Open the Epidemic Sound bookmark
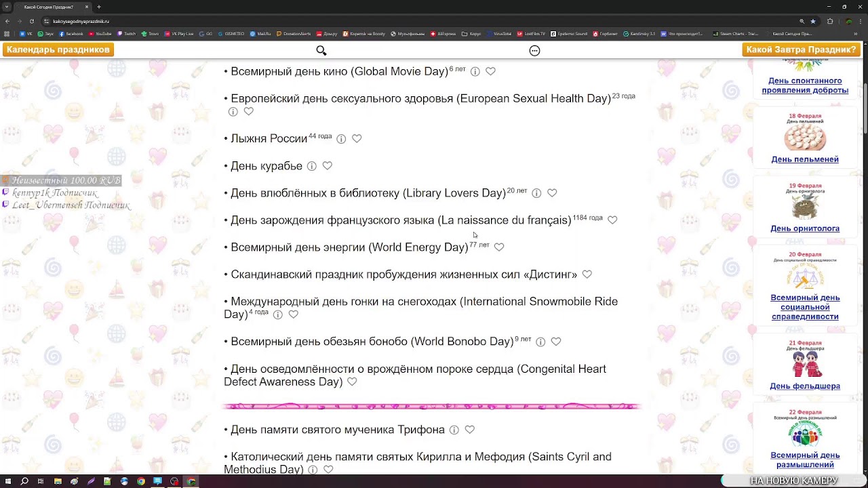The width and height of the screenshot is (868, 488). coord(570,33)
